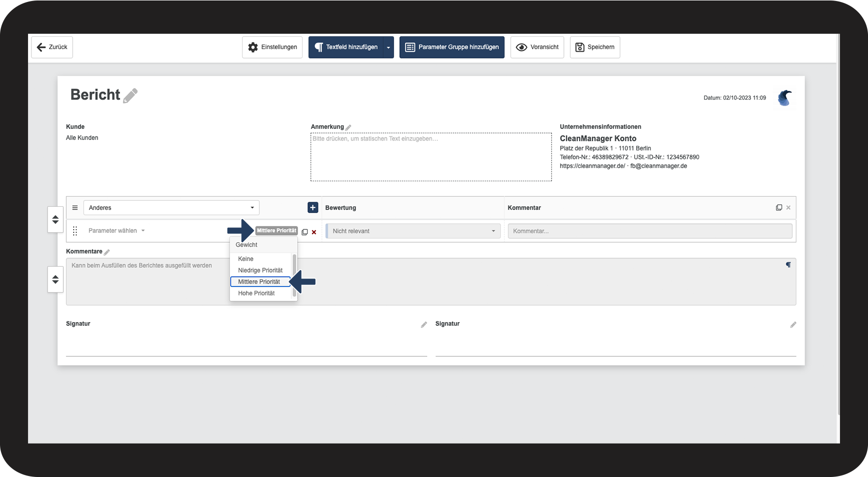Screen dimensions: 868x477
Task: Click the Gewicht menu header
Action: (x=247, y=245)
